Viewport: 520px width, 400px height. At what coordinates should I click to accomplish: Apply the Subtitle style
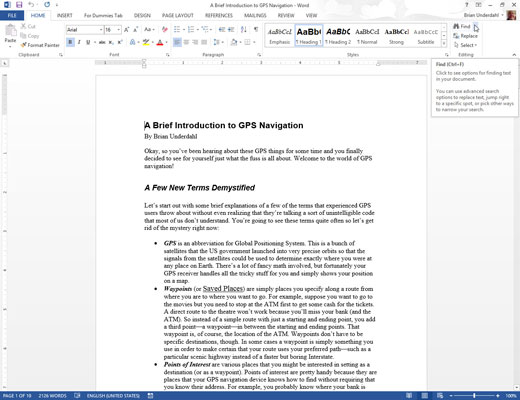[426, 35]
